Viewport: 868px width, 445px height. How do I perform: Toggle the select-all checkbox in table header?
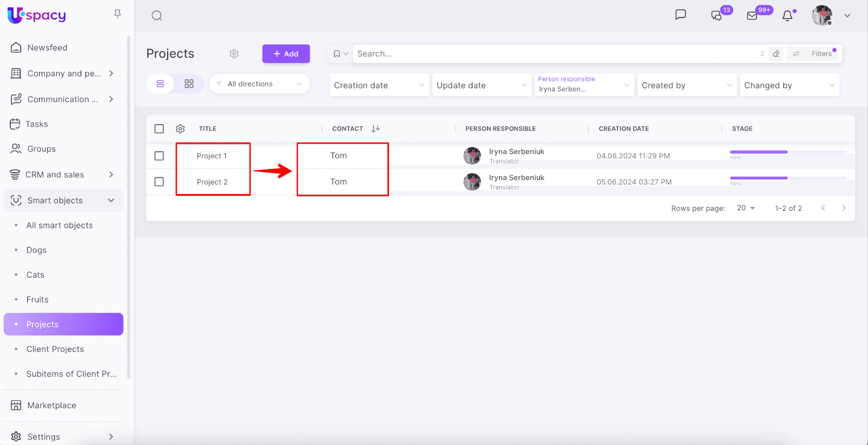point(159,129)
